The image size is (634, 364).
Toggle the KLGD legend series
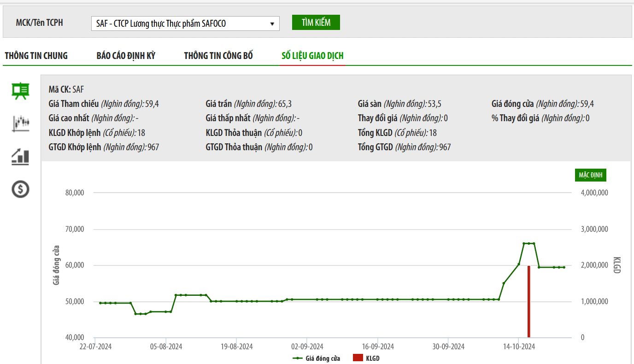click(366, 358)
